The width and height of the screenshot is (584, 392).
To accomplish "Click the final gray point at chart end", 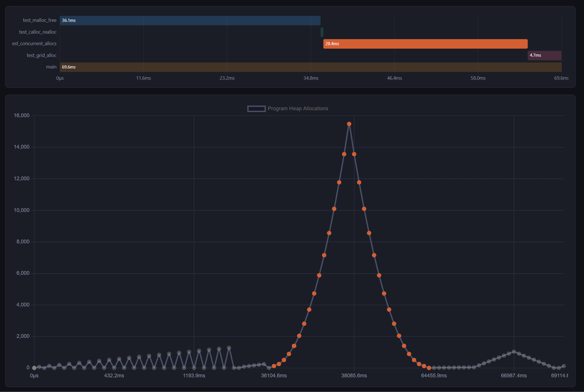I will click(564, 366).
